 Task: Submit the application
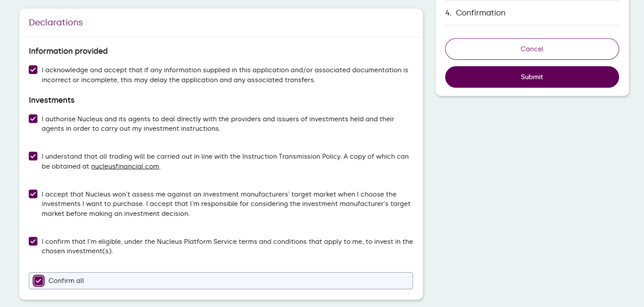532,77
